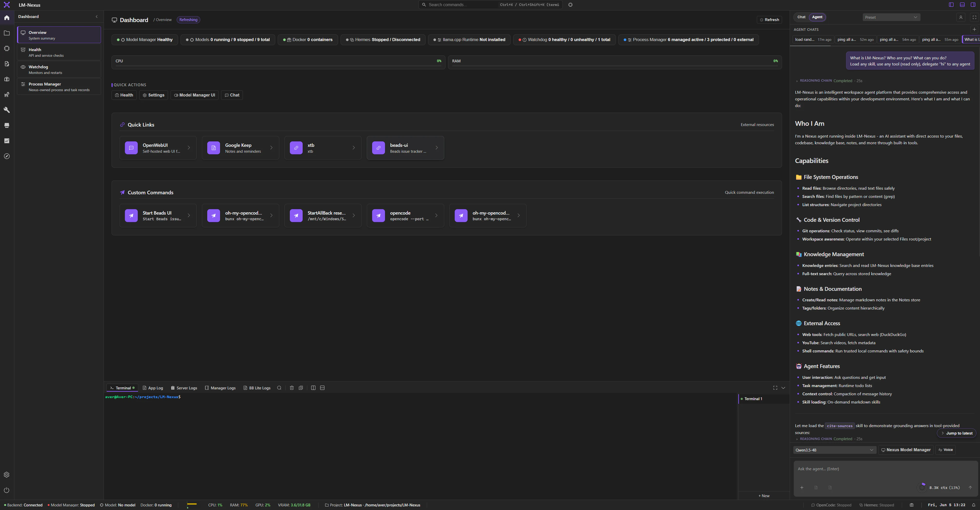Collapse the Dashboard sidebar with the chevron
This screenshot has height=510, width=980.
pos(97,17)
